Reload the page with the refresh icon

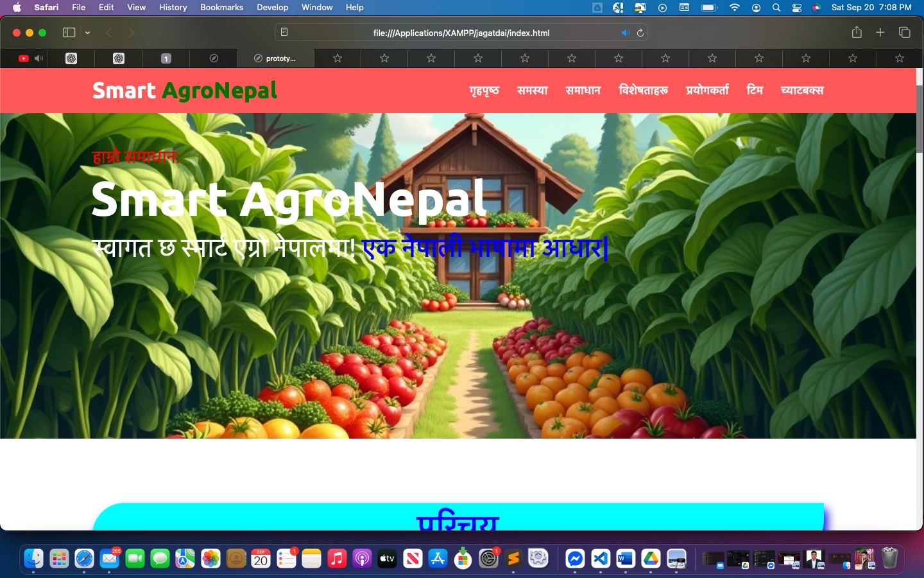640,33
